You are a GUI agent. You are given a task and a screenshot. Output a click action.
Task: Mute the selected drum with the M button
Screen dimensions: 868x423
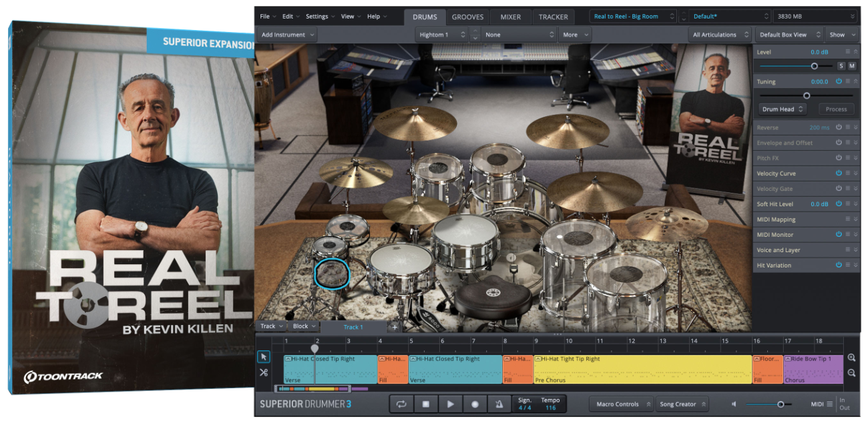tap(852, 66)
